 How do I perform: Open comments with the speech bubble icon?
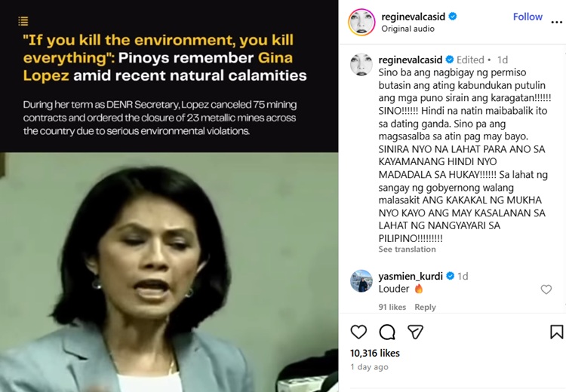(387, 332)
